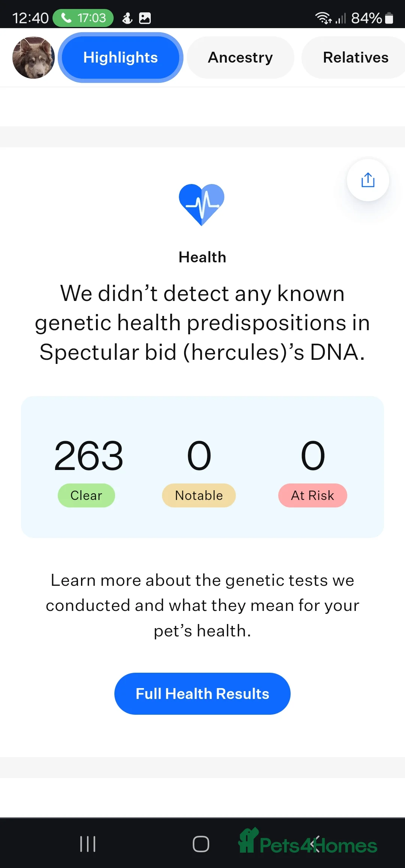This screenshot has height=868, width=405.
Task: Select the yellow Notable badge
Action: 199,495
